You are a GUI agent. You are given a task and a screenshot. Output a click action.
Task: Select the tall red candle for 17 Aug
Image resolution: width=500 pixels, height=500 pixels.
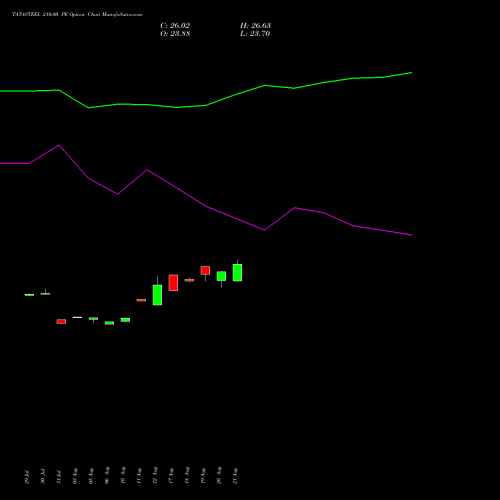[173, 283]
